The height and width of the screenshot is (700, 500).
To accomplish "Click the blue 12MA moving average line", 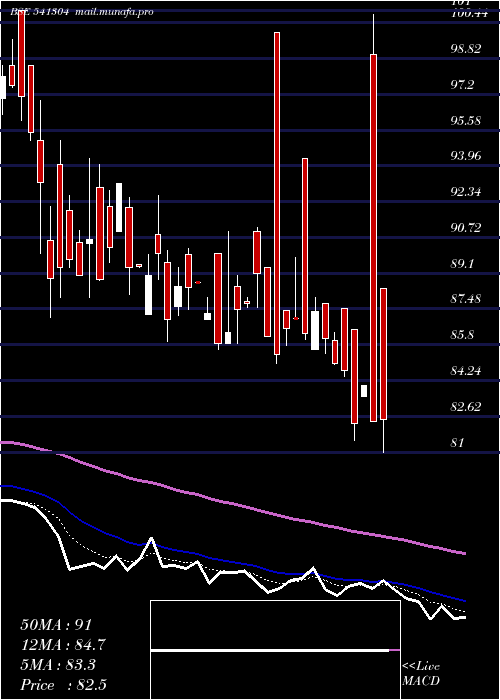I will 232,563.
